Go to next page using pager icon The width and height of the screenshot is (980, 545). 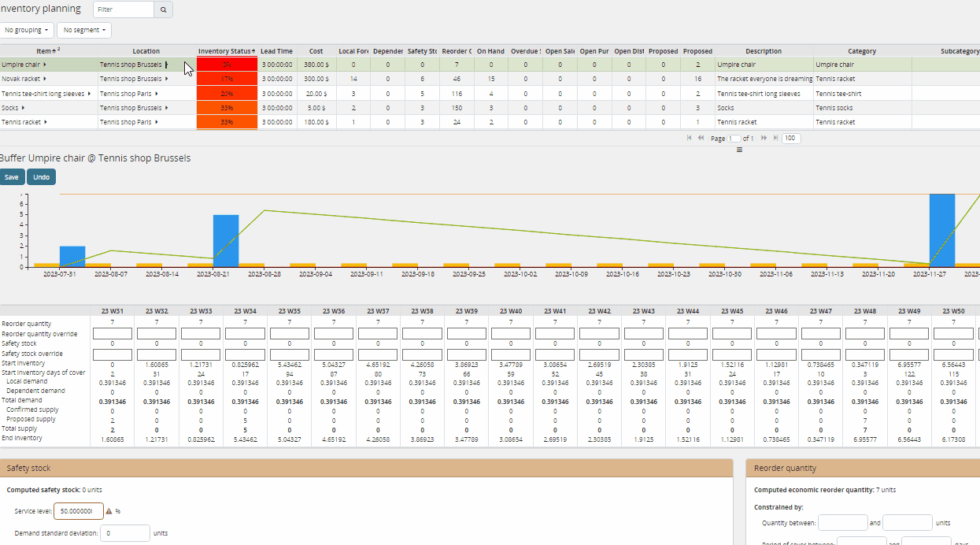(764, 138)
